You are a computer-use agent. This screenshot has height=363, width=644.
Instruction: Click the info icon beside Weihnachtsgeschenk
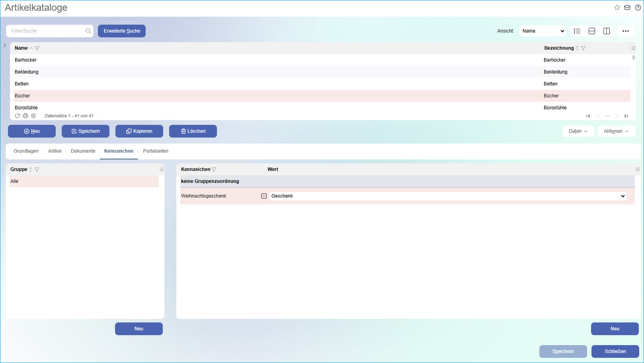click(264, 196)
